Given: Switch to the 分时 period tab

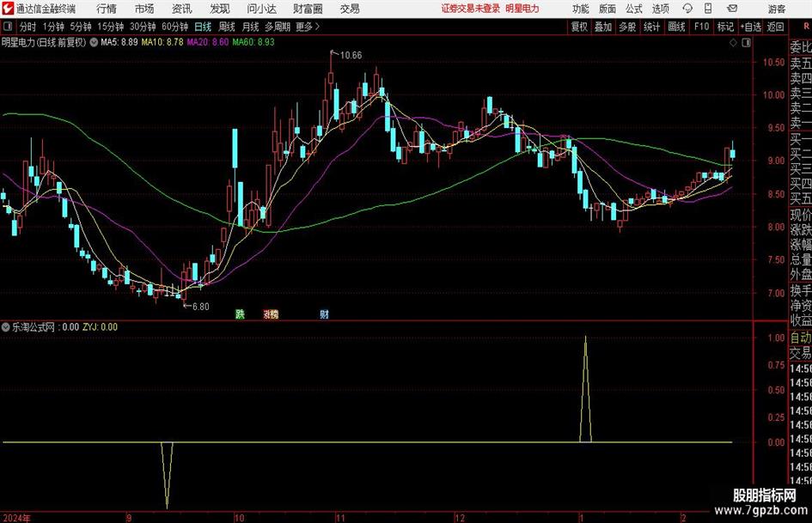Looking at the screenshot, I should (27, 27).
